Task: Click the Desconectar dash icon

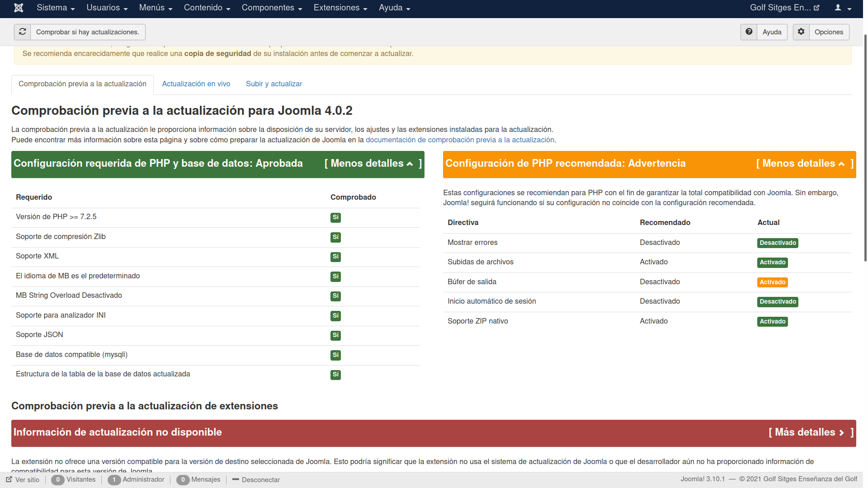Action: [236, 479]
